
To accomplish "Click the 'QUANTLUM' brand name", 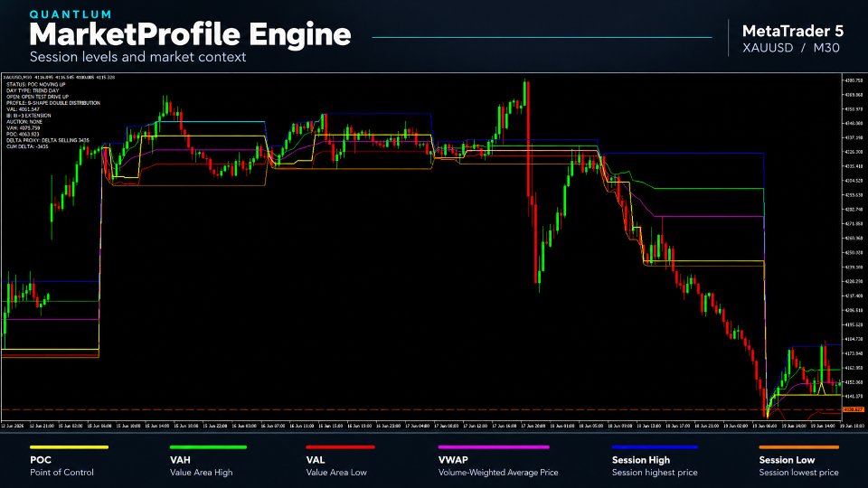I will (x=71, y=14).
